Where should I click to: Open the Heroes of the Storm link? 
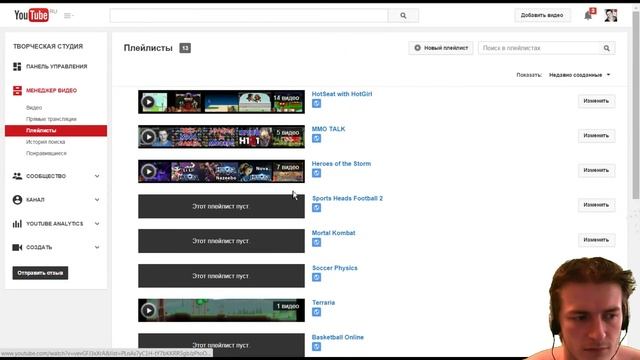point(342,164)
